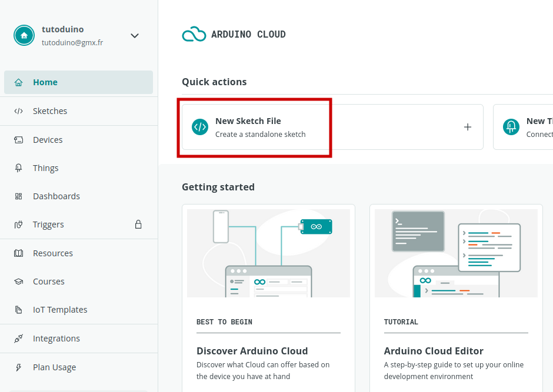Click the 'Getting started' heading
Screen dimensions: 553x392
click(218, 187)
